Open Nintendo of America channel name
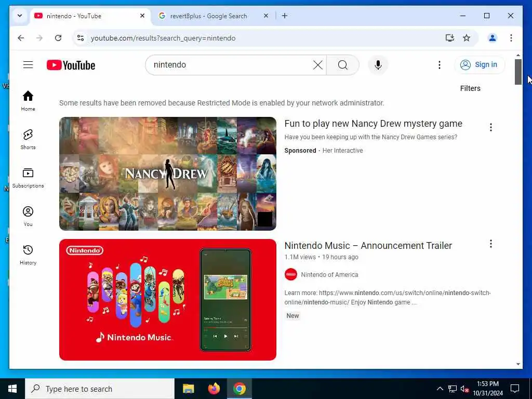532x399 pixels. tap(329, 274)
